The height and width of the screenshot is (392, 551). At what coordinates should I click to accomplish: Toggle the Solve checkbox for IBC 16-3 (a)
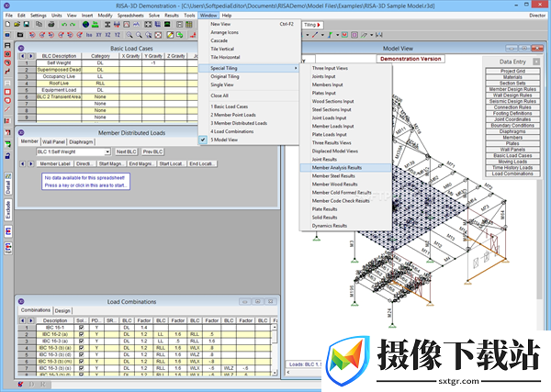(81, 342)
